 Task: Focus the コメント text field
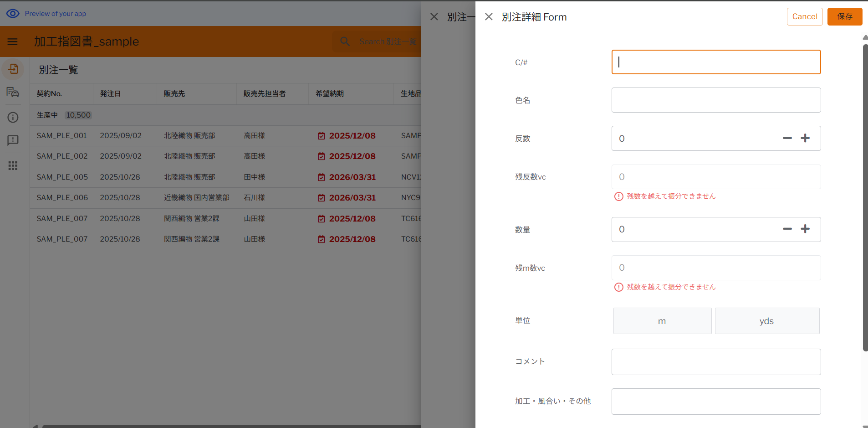click(716, 362)
